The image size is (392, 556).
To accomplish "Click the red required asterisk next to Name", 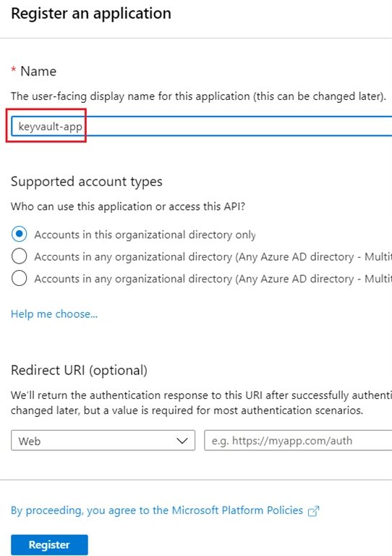I will [14, 69].
